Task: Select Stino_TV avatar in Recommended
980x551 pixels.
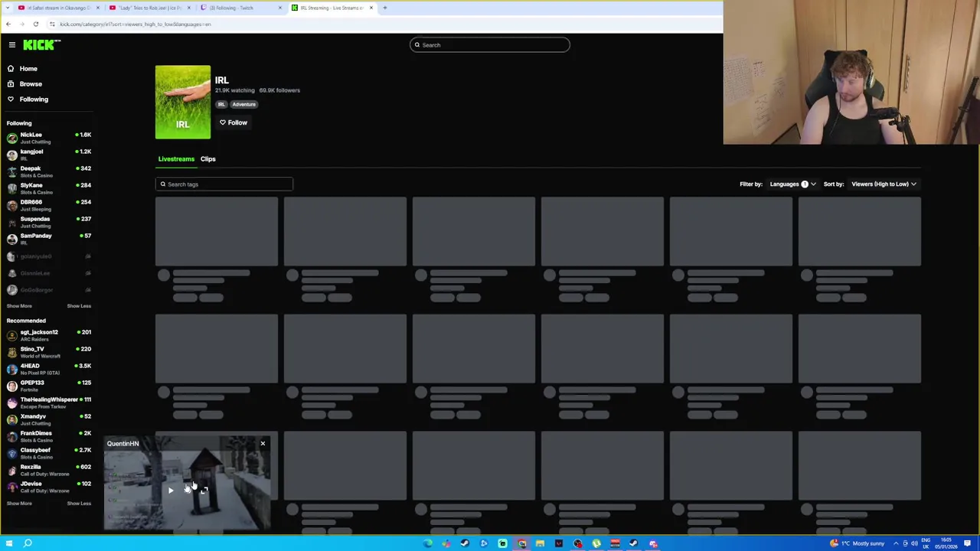Action: (x=12, y=352)
